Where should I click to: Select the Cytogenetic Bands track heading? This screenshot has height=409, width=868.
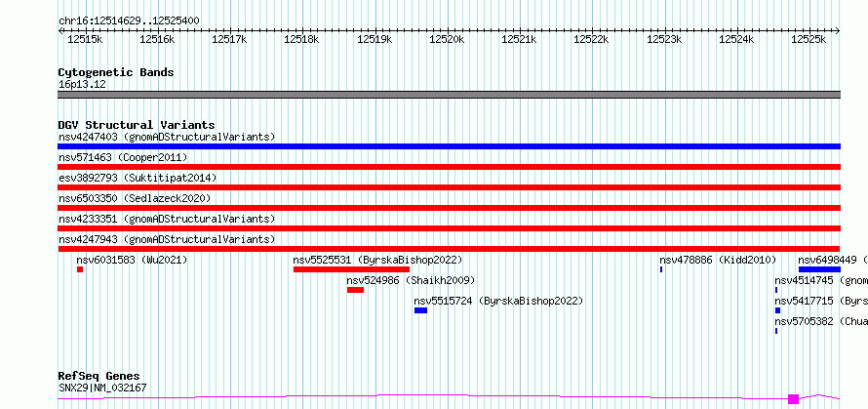coord(116,72)
